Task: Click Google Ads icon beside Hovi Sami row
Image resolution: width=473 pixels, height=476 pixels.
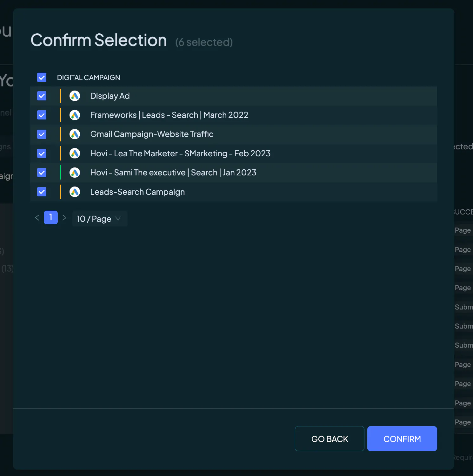Action: 75,173
